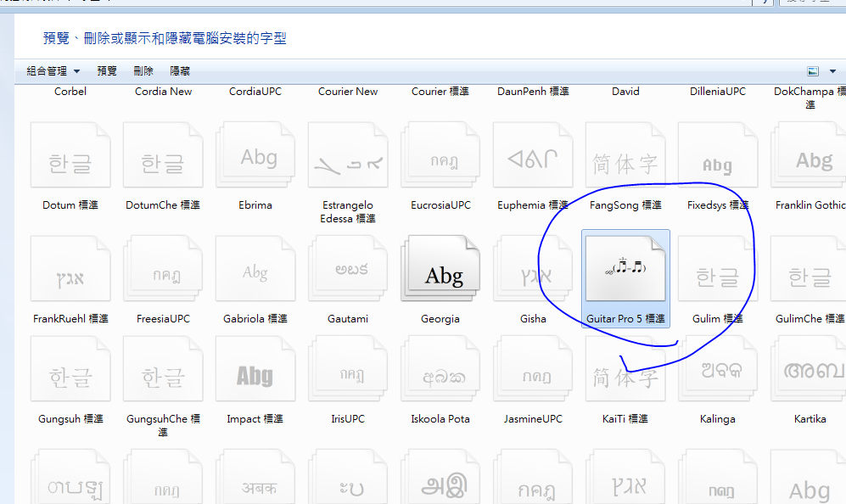Change the view using the view icon
The height and width of the screenshot is (504, 846).
pyautogui.click(x=813, y=71)
